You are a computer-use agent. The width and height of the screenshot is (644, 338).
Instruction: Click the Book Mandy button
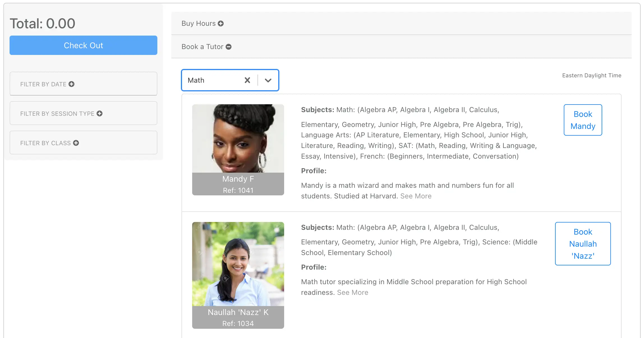click(x=583, y=120)
